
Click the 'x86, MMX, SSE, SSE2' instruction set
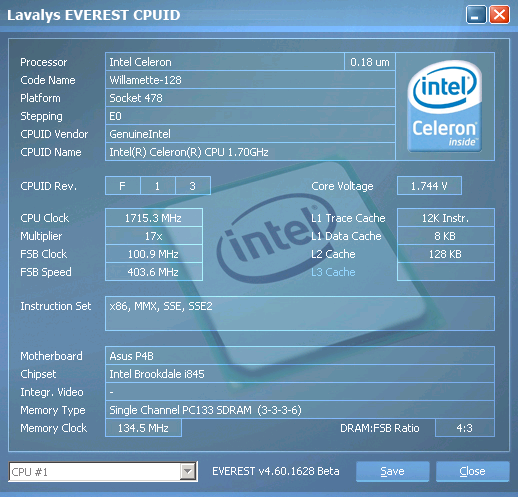(300, 313)
